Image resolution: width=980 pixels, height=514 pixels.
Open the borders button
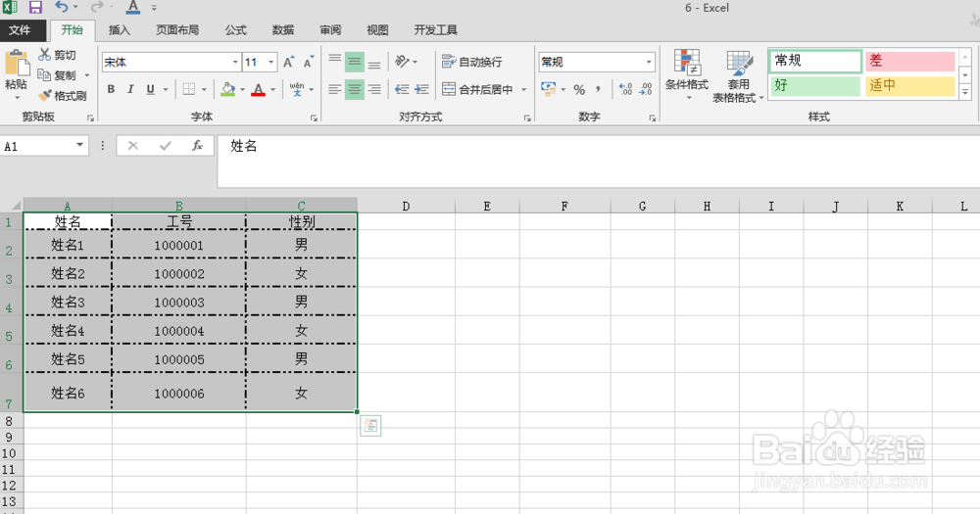coord(189,89)
